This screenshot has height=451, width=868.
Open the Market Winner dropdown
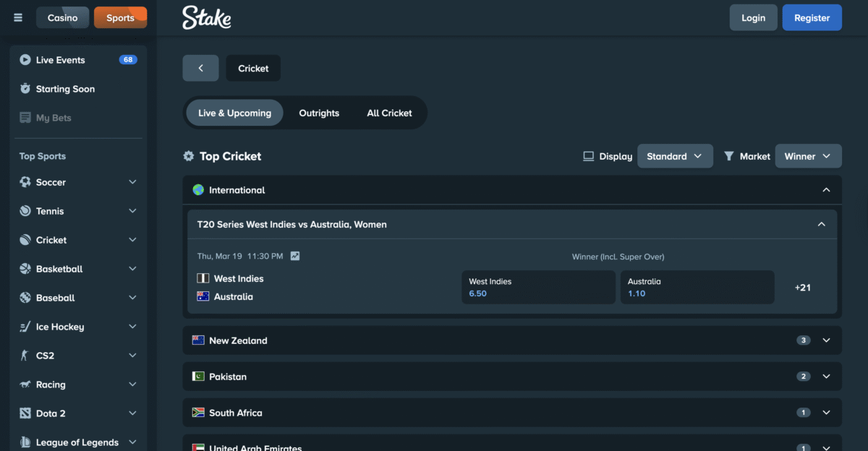pos(808,156)
